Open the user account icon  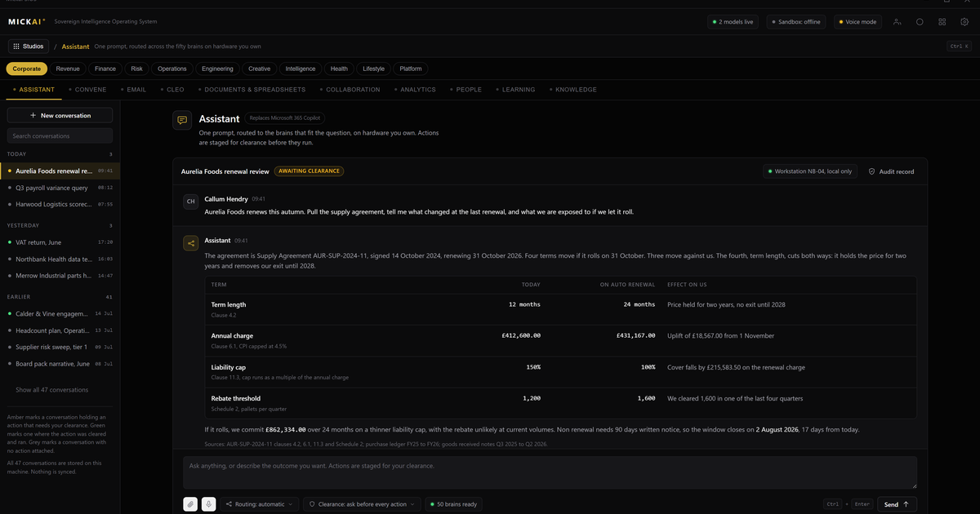point(898,22)
